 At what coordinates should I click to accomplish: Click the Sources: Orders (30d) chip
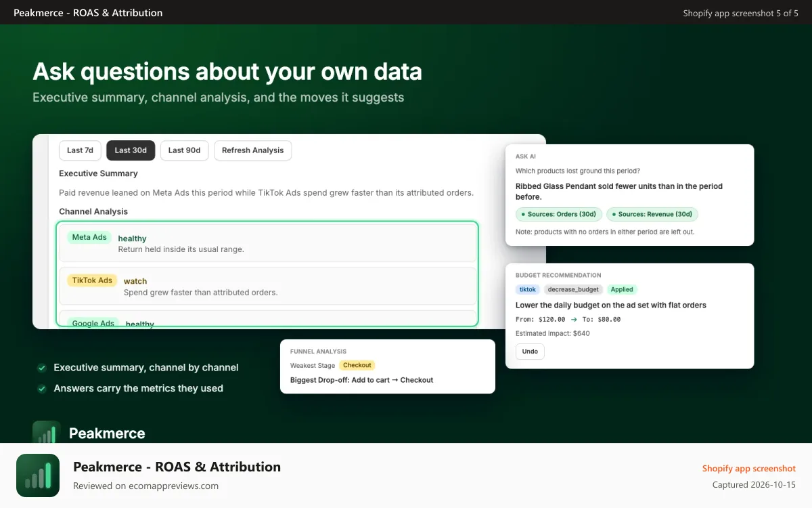[559, 214]
